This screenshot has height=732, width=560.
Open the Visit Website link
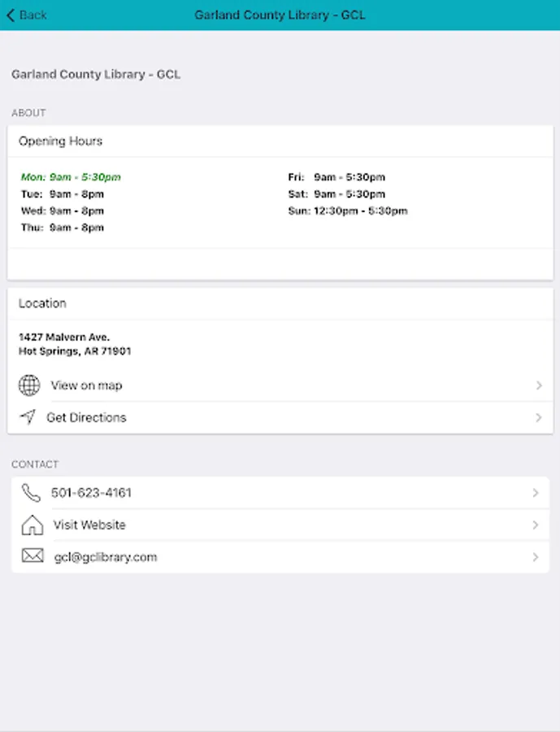point(89,525)
